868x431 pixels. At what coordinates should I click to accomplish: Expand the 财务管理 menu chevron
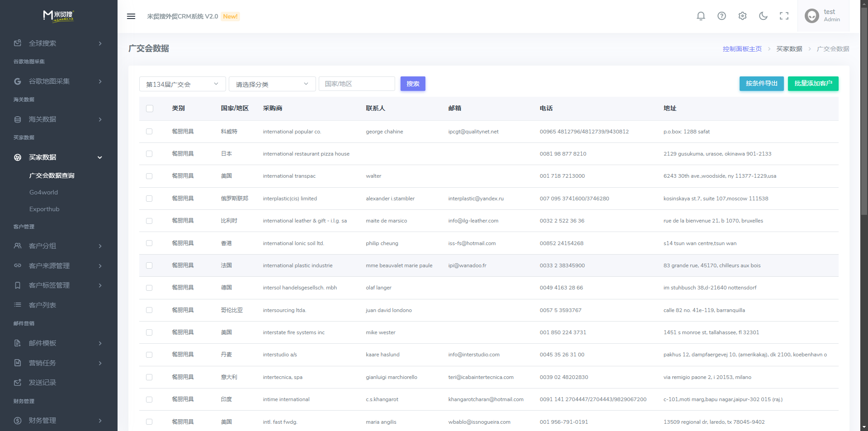(100, 421)
